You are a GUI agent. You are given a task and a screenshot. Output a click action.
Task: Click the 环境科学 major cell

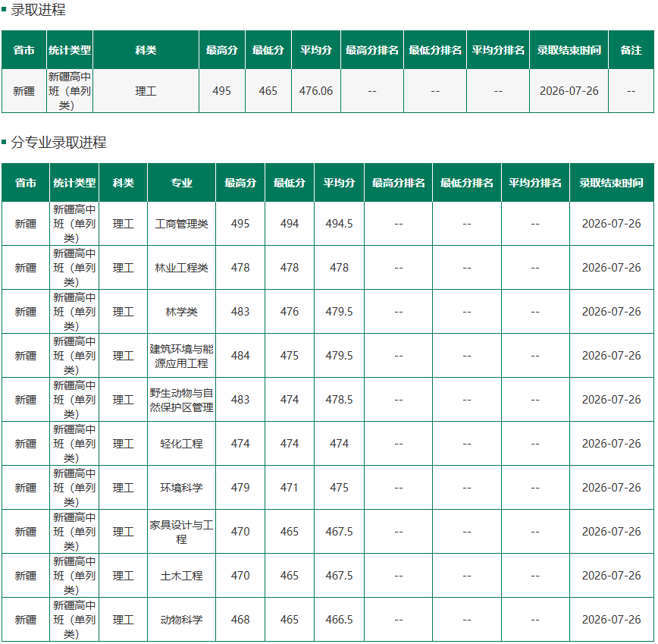tap(181, 488)
